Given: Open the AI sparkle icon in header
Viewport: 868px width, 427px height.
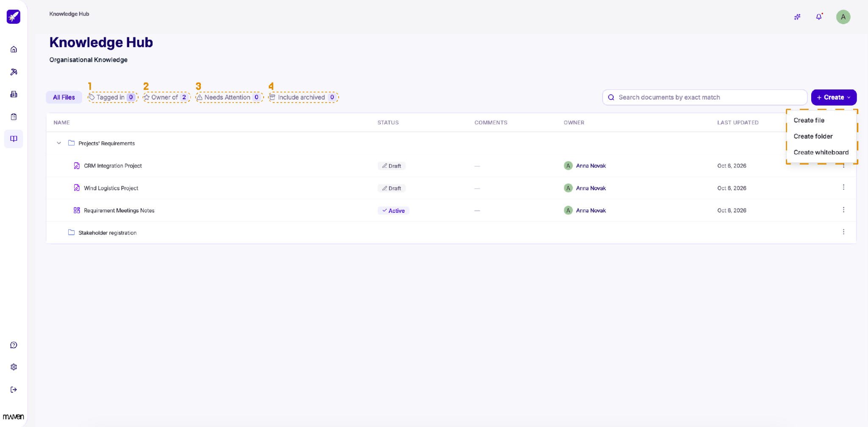Looking at the screenshot, I should coord(797,17).
